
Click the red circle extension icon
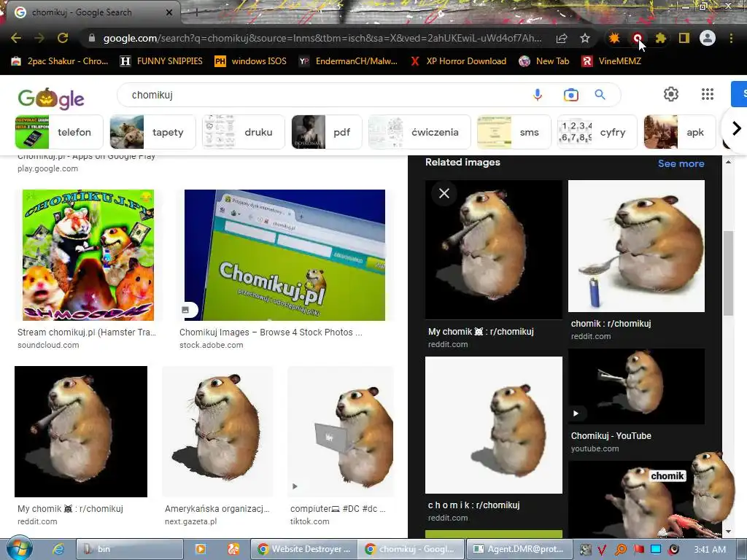(x=638, y=38)
